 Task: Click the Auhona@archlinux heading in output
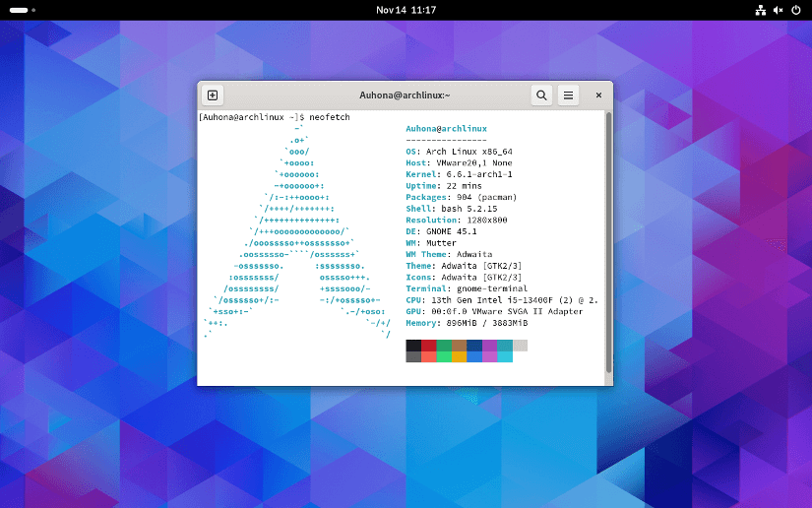point(447,128)
